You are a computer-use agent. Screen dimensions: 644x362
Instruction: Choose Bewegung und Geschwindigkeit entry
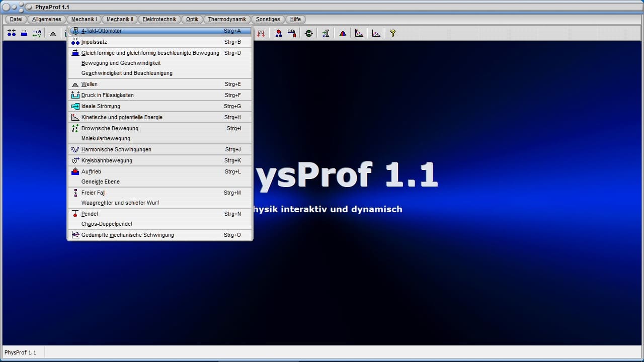coord(160,63)
